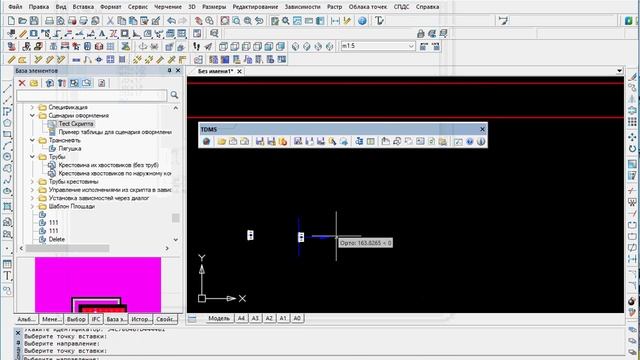The height and width of the screenshot is (360, 640).
Task: Click the База элементов search field
Action: [x=91, y=96]
